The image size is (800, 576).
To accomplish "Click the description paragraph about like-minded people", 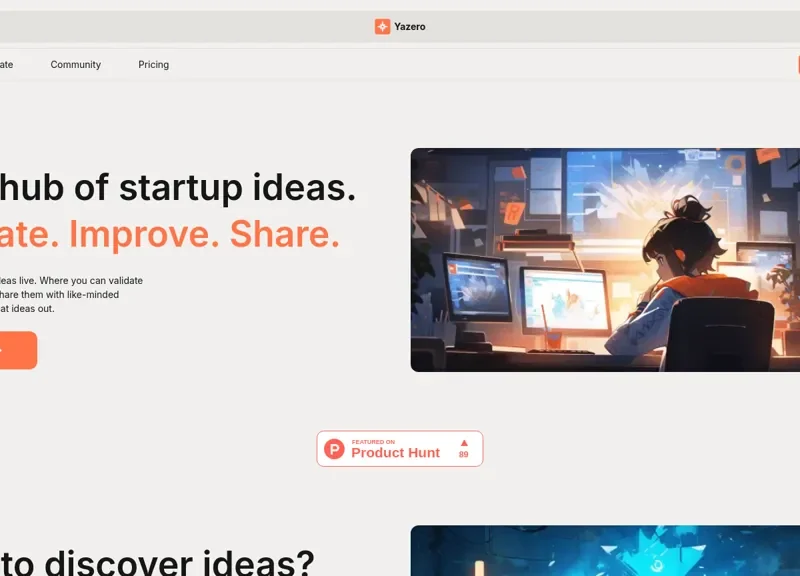I will tap(71, 294).
